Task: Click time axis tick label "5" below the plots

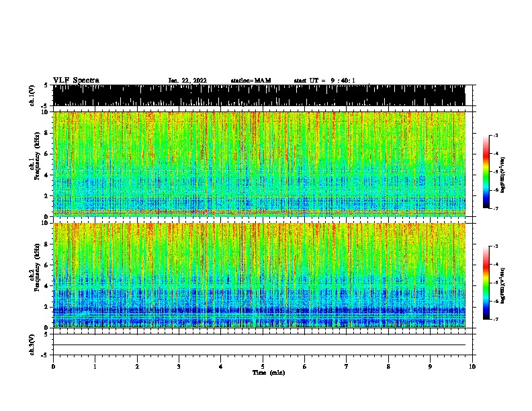Action: pyautogui.click(x=263, y=367)
